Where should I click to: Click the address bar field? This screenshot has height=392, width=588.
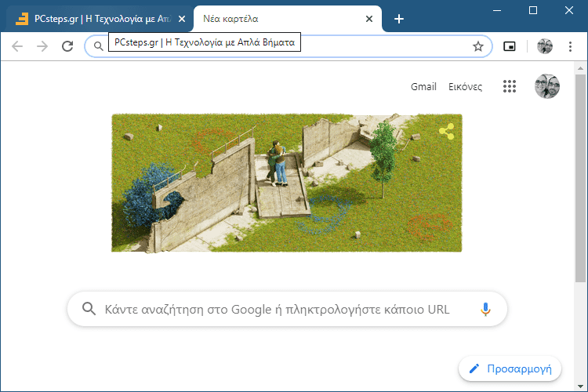point(288,46)
